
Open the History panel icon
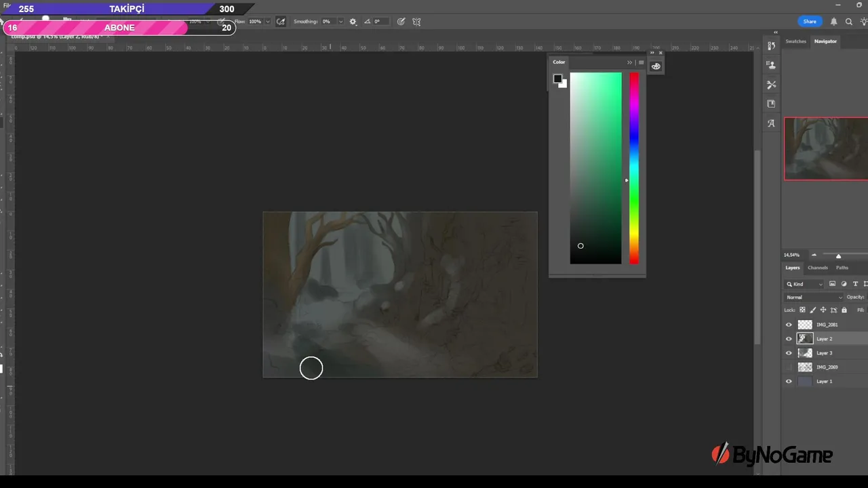(x=771, y=46)
